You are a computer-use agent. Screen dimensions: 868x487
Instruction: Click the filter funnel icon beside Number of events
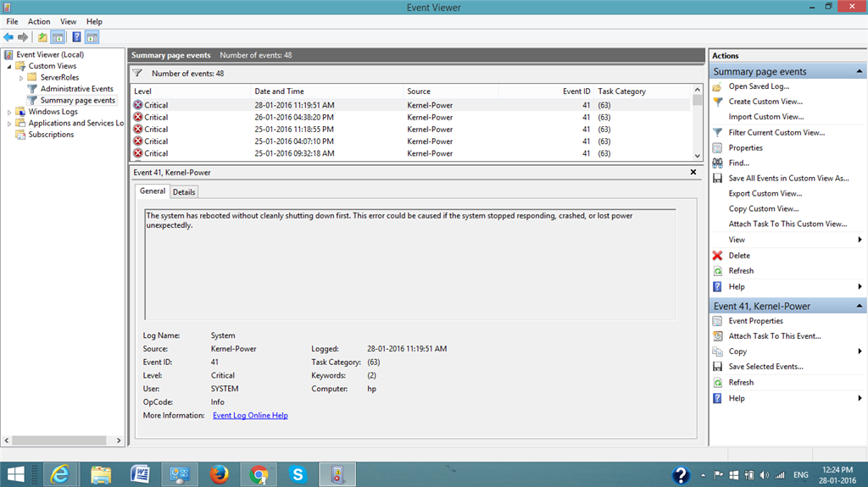point(137,73)
